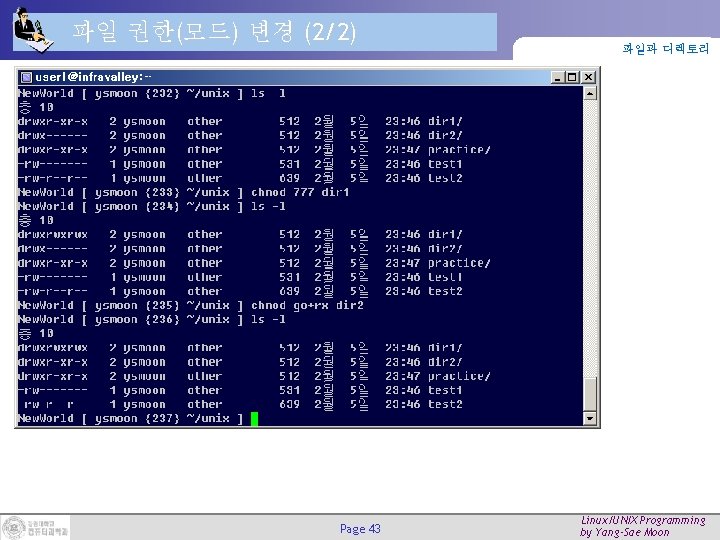
Task: Click the 'drwxr-xr-x' row for dir1/
Action: (240, 122)
